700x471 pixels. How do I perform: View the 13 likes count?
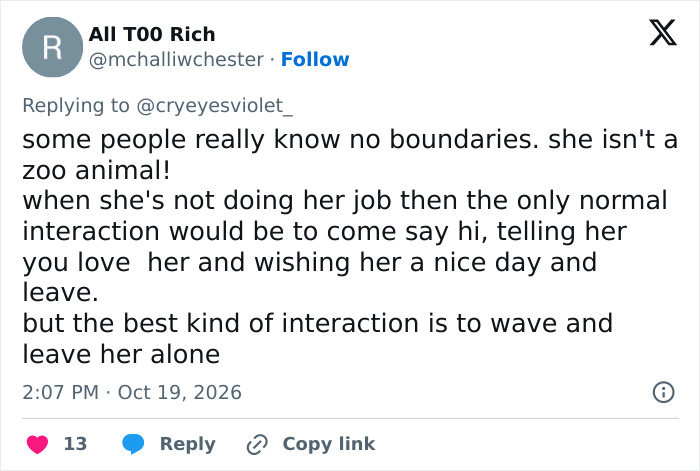(x=75, y=444)
